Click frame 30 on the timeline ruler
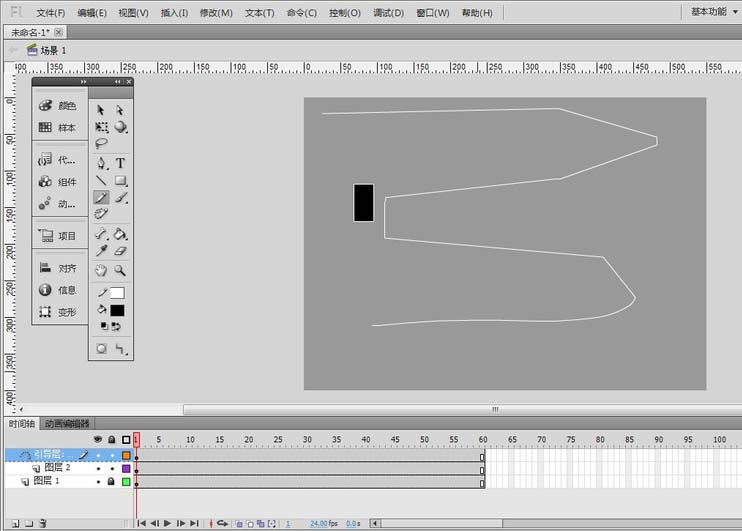Screen dimensions: 742x531 click(x=308, y=440)
